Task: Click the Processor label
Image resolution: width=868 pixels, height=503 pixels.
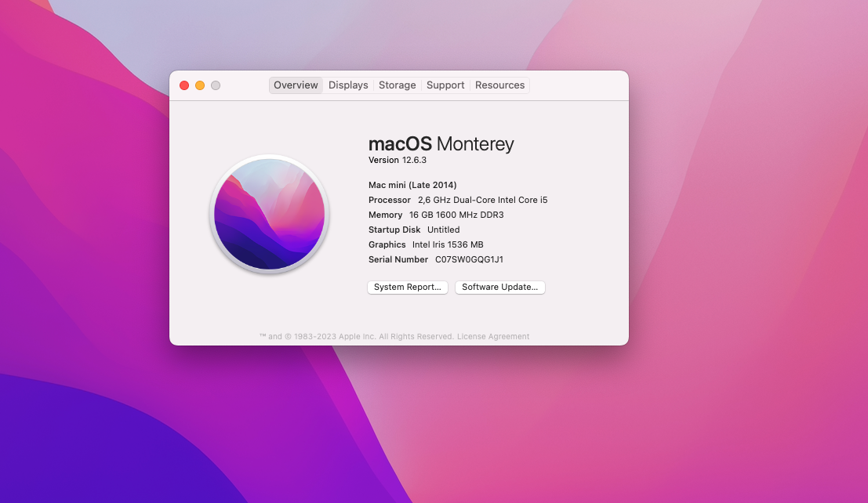Action: (390, 200)
